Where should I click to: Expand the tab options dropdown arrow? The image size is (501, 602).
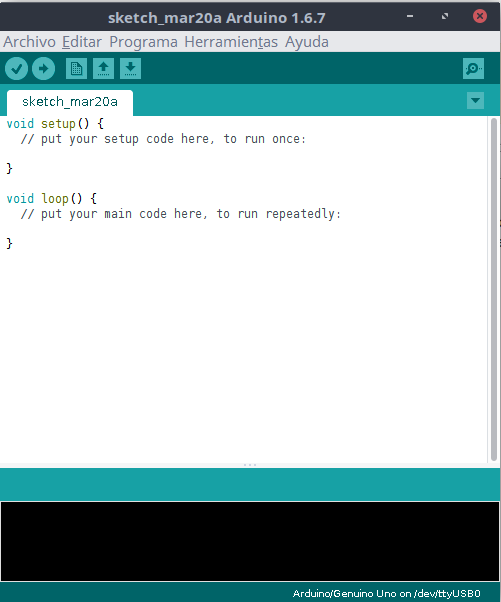click(475, 101)
